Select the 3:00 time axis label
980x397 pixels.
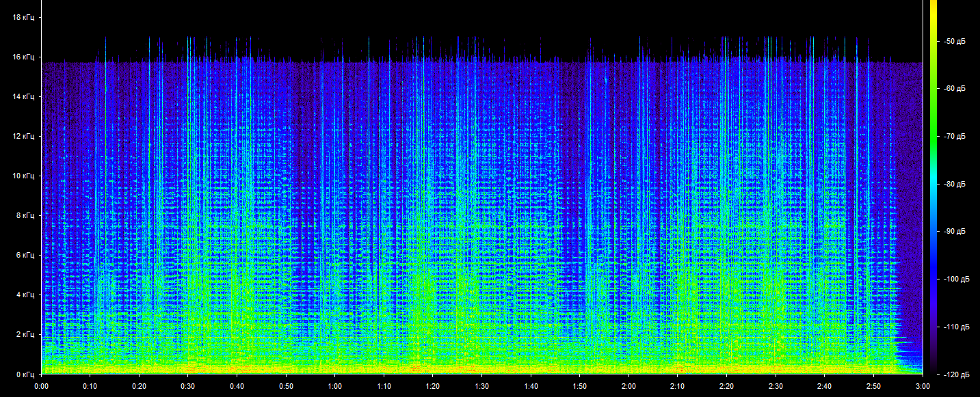923,387
